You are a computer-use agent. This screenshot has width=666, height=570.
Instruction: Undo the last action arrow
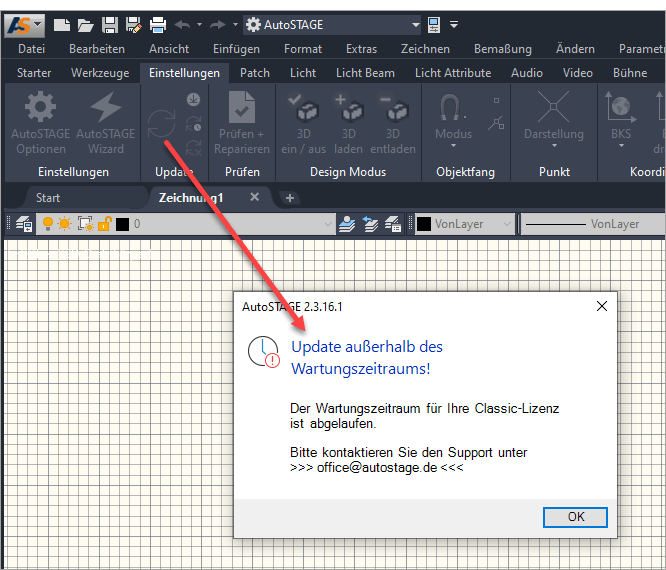[183, 25]
